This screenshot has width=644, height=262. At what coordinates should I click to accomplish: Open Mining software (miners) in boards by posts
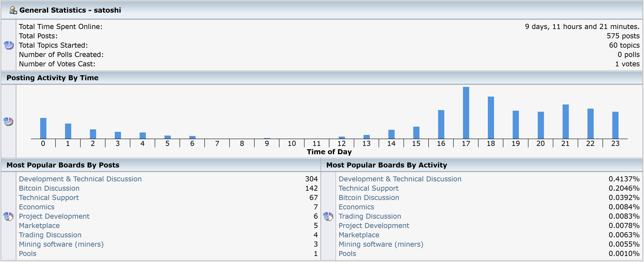61,244
